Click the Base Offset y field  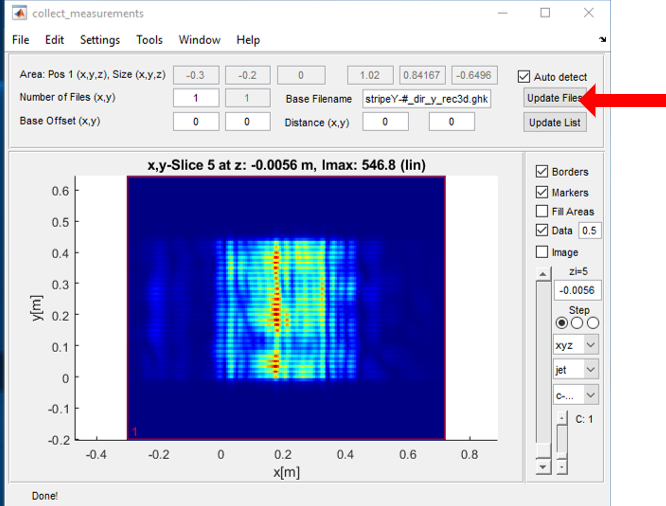tap(247, 122)
